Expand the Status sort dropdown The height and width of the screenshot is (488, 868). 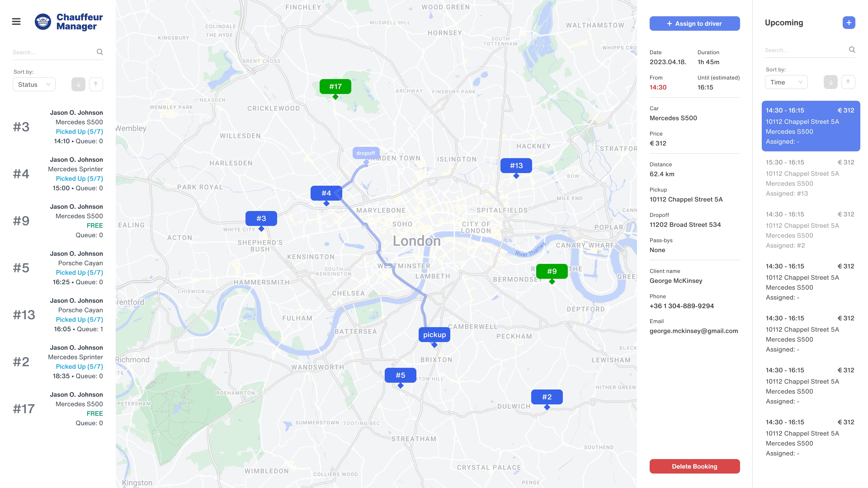pyautogui.click(x=33, y=84)
